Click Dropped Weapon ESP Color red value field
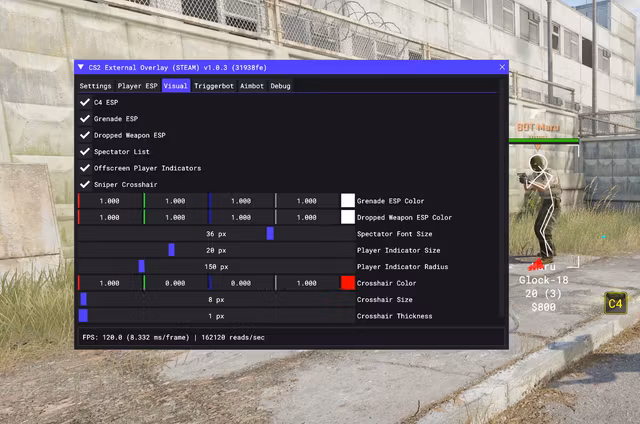Image resolution: width=640 pixels, height=424 pixels. (x=109, y=218)
